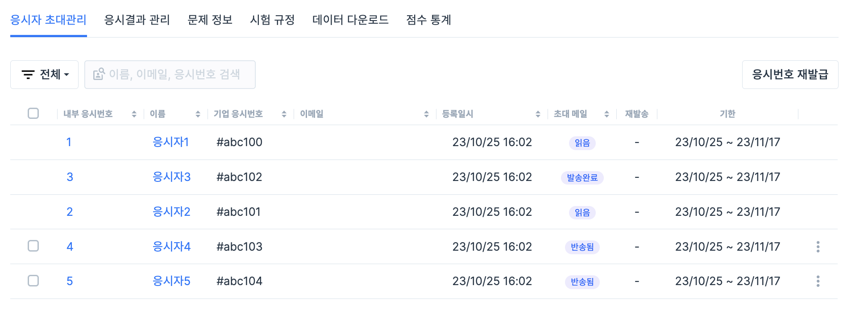
Task: Go to 점수 통계 tab
Action: click(x=428, y=20)
